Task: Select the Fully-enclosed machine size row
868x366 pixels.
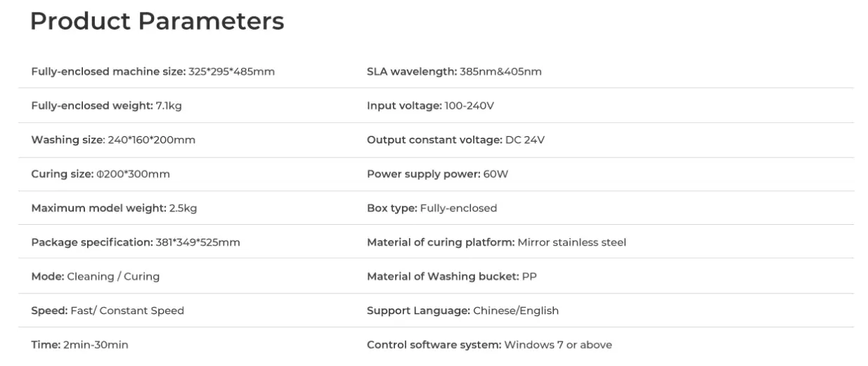Action: (153, 72)
